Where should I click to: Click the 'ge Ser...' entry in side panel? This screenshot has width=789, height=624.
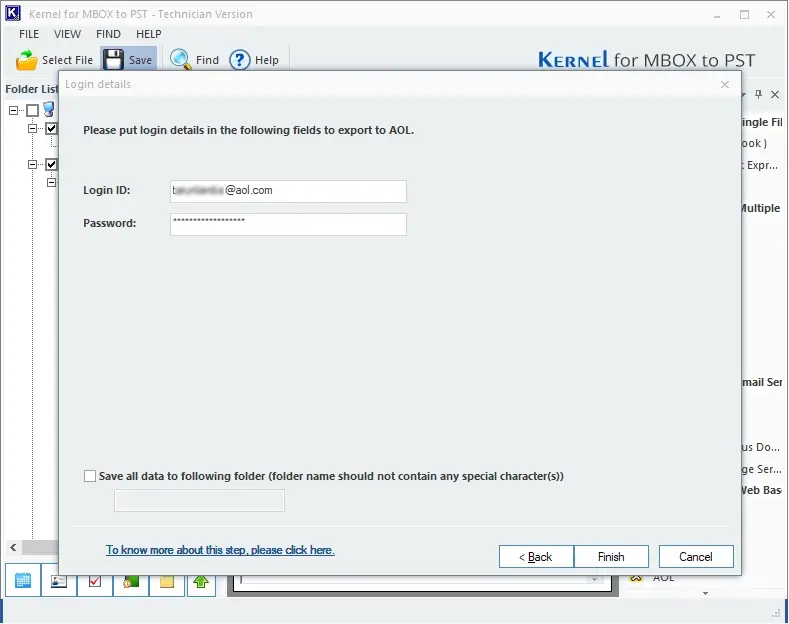point(762,469)
